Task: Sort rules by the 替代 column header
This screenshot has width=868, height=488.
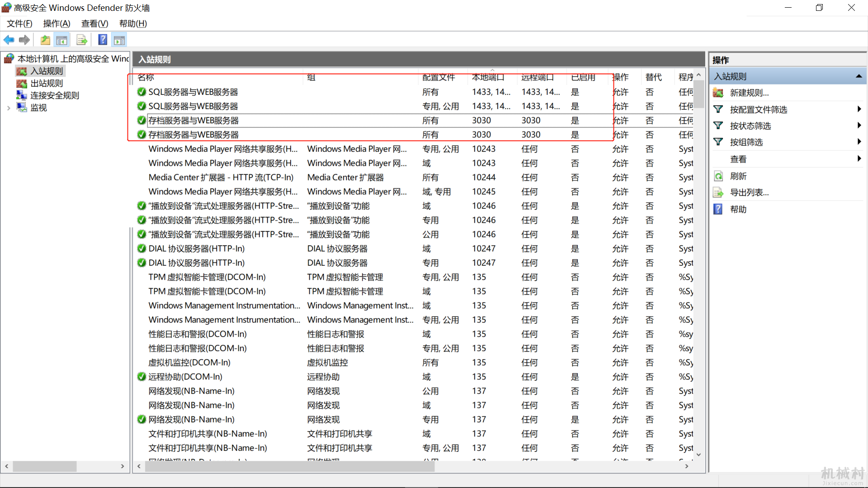Action: click(x=658, y=78)
